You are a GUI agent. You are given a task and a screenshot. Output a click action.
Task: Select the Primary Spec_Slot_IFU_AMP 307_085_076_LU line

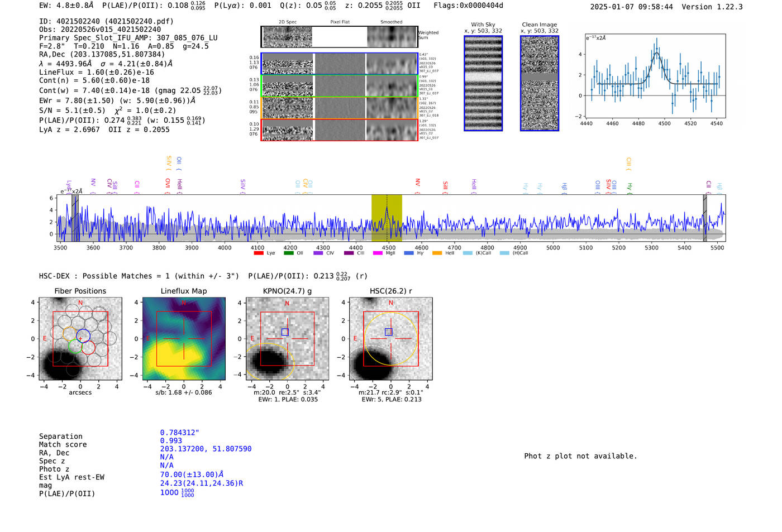tap(128, 38)
